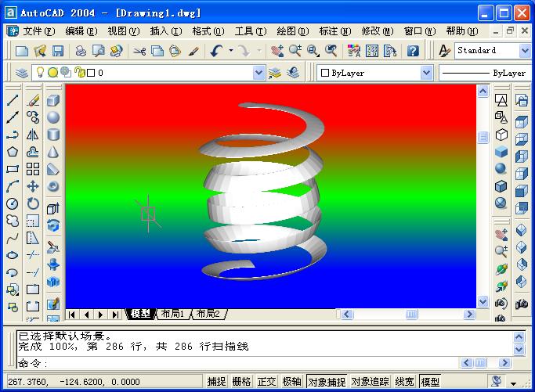
Task: Select the Rectangle draw tool
Action: tap(13, 169)
